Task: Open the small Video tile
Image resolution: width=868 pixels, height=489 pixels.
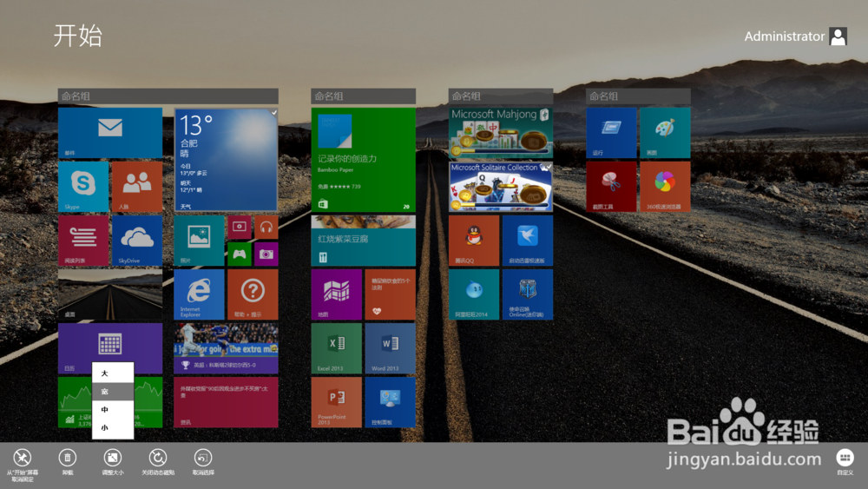Action: (240, 227)
